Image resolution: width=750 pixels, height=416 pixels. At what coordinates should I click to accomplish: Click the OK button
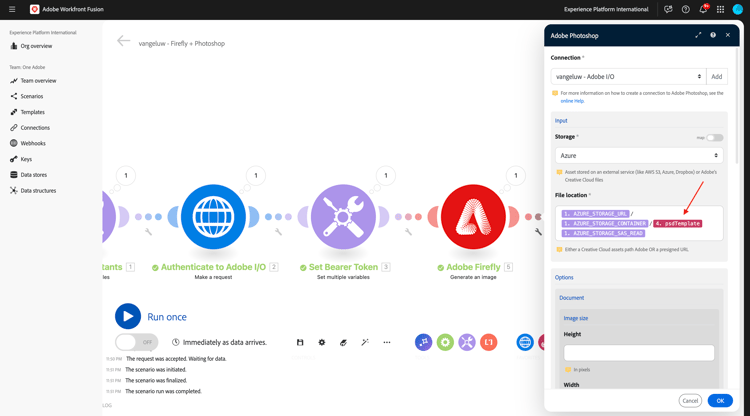720,401
